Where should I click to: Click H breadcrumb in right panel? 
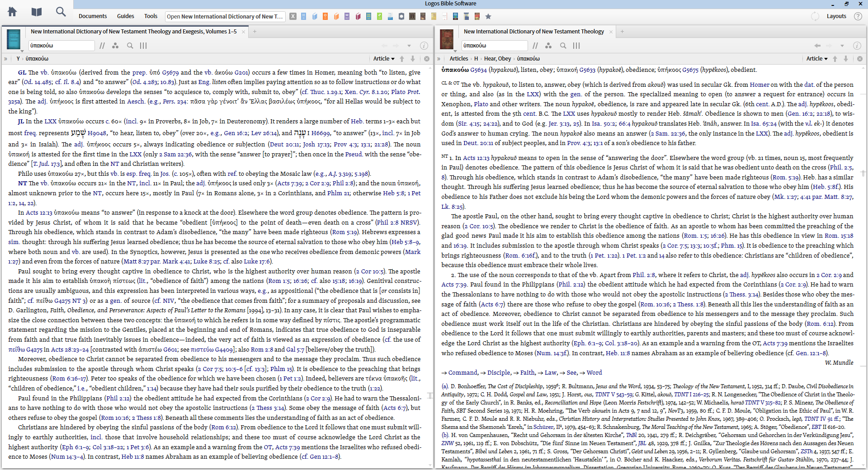[x=476, y=59]
